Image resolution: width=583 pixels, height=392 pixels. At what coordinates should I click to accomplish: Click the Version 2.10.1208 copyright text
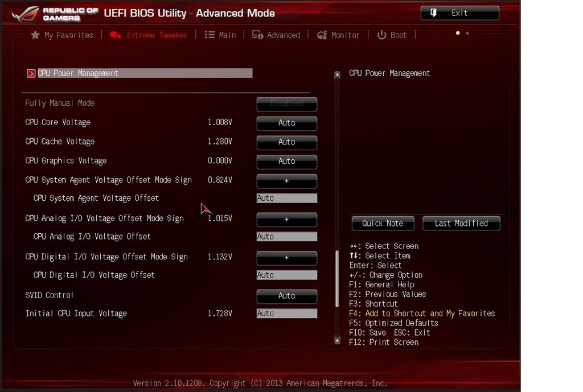(x=260, y=383)
